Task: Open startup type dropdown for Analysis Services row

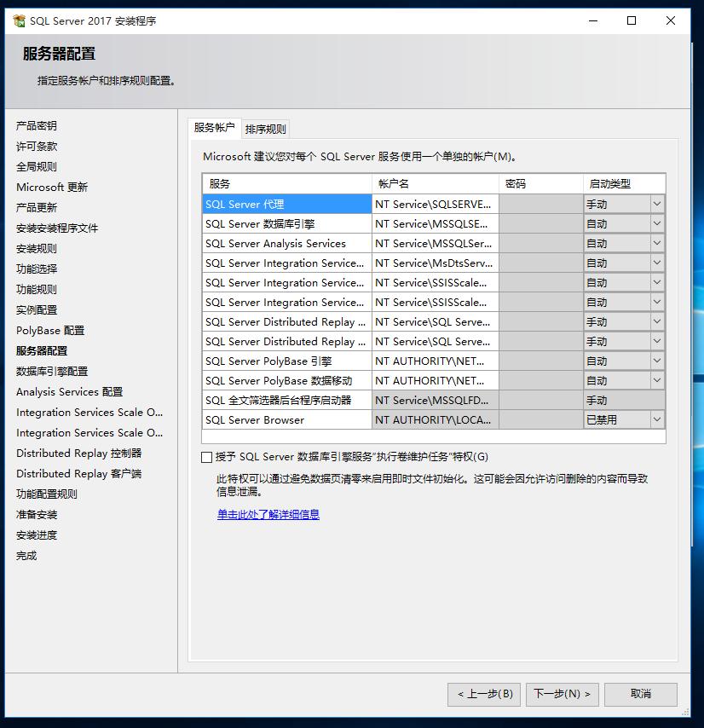Action: pyautogui.click(x=656, y=243)
